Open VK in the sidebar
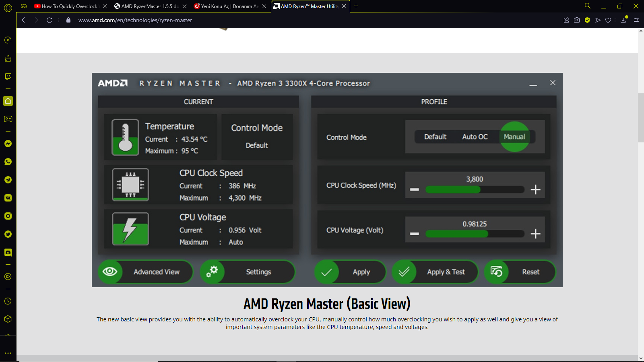Image resolution: width=644 pixels, height=362 pixels. pyautogui.click(x=8, y=198)
